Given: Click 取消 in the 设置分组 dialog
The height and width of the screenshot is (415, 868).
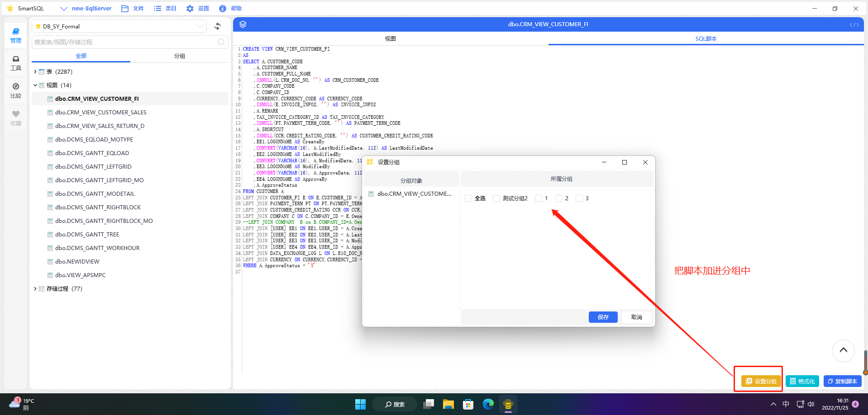Looking at the screenshot, I should 637,317.
